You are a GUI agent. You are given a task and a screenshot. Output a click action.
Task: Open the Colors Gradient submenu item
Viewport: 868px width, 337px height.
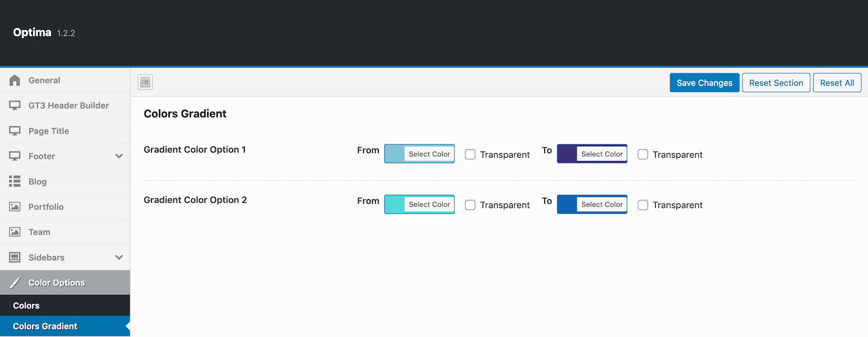click(45, 325)
